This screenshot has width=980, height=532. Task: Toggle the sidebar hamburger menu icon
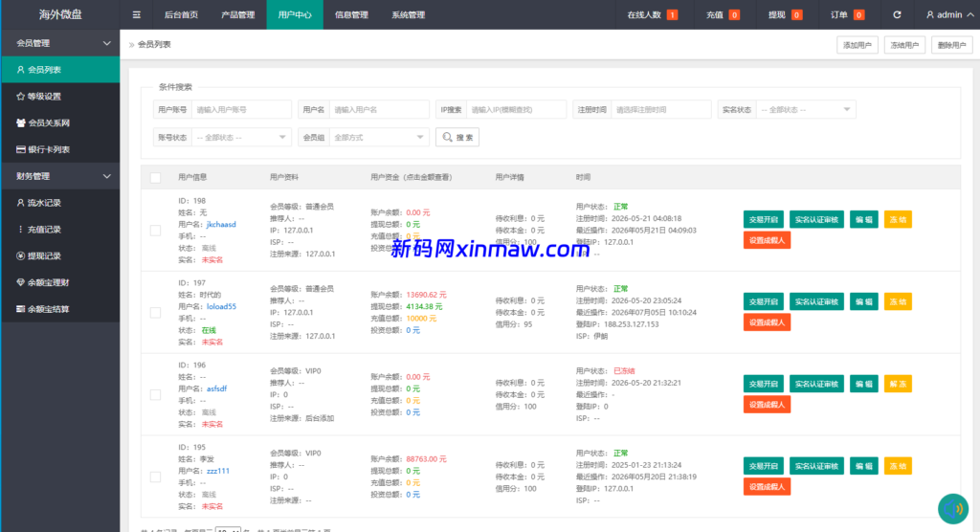136,15
